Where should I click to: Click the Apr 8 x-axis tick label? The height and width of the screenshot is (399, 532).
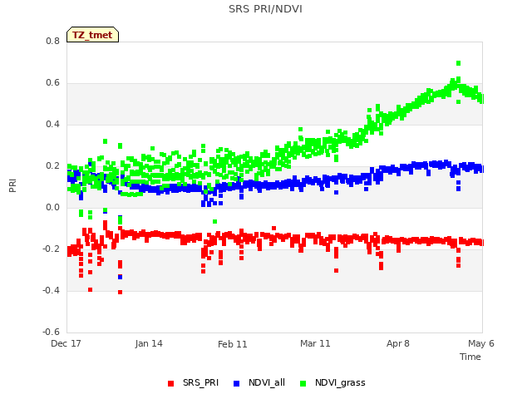coord(398,343)
